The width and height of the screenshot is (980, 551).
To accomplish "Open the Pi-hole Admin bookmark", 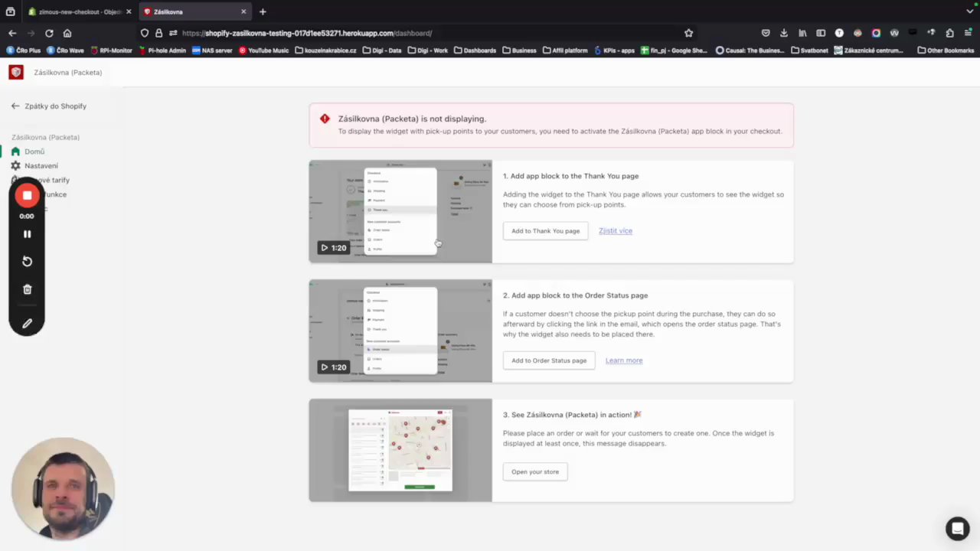I will point(162,51).
